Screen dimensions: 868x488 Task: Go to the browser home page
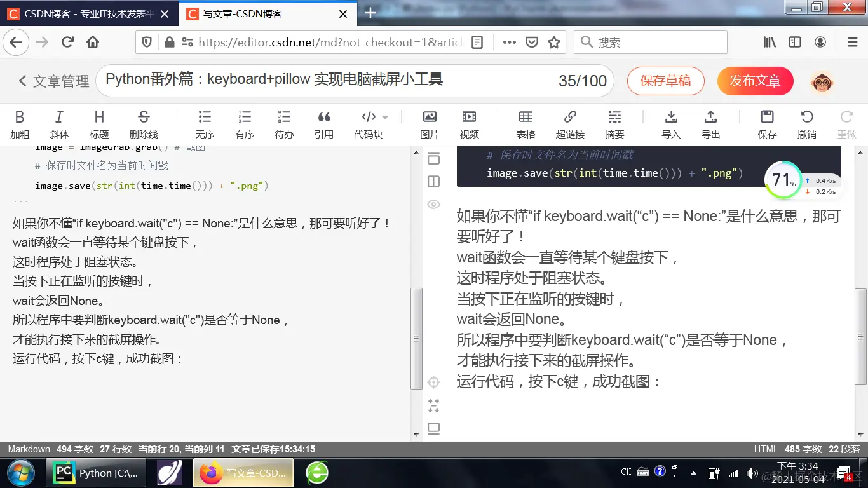point(93,43)
